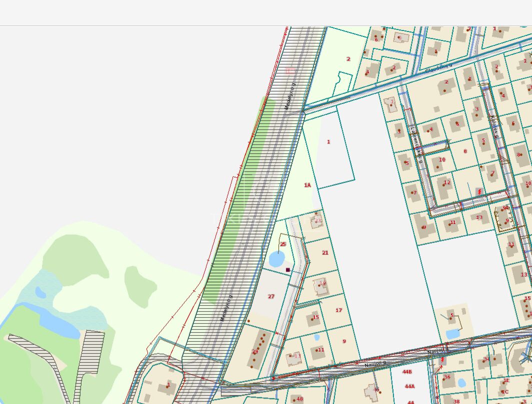Viewport: 532px width, 404px height.
Task: Select the parcel labeled 1E
Action: pyautogui.click(x=506, y=380)
